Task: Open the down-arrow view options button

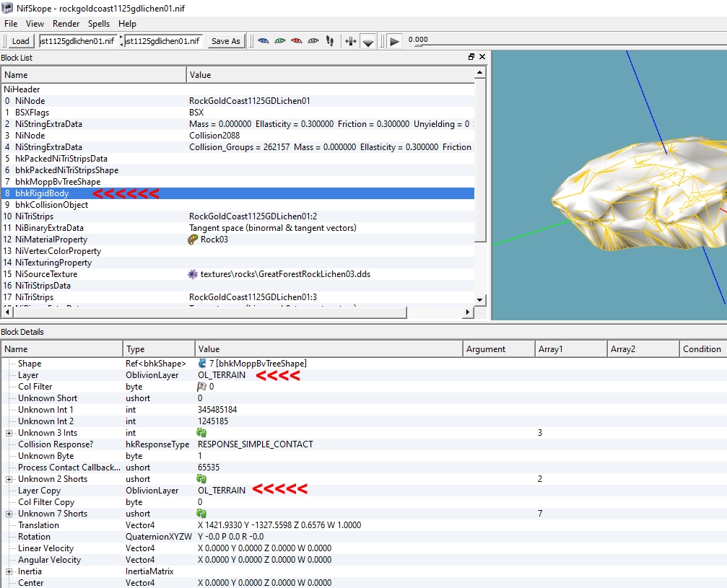Action: coord(368,42)
